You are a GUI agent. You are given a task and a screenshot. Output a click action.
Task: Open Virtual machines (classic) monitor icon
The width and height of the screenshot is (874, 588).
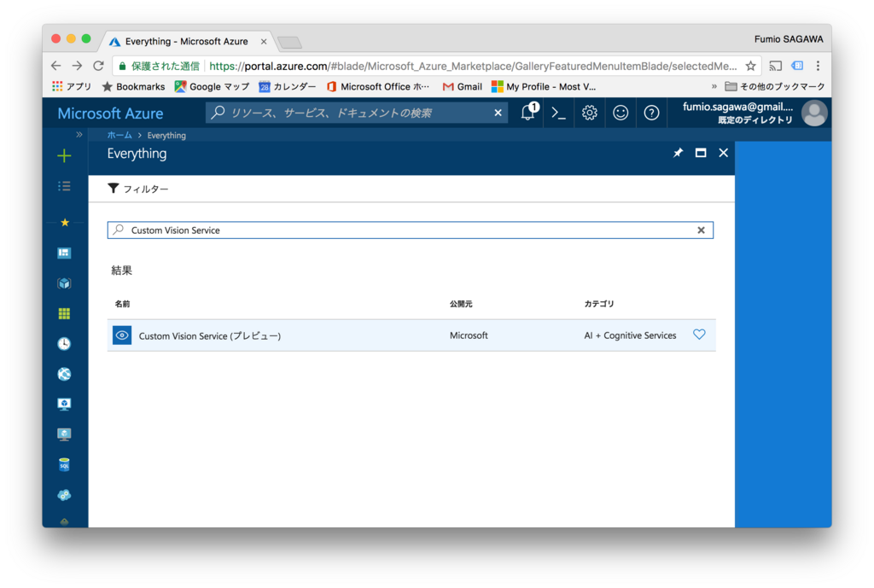64,404
